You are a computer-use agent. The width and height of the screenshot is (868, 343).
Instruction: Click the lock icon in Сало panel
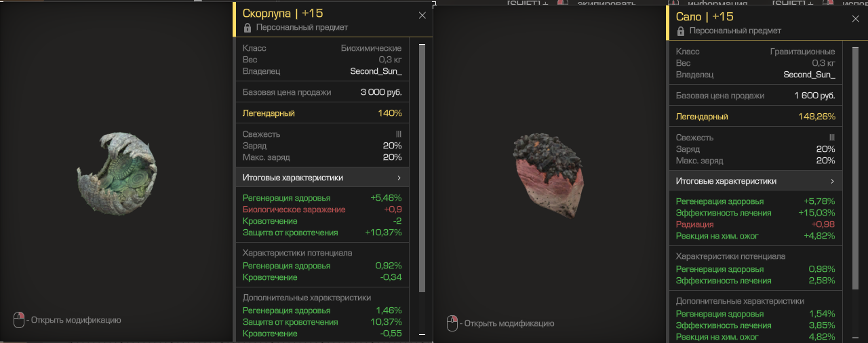[680, 31]
